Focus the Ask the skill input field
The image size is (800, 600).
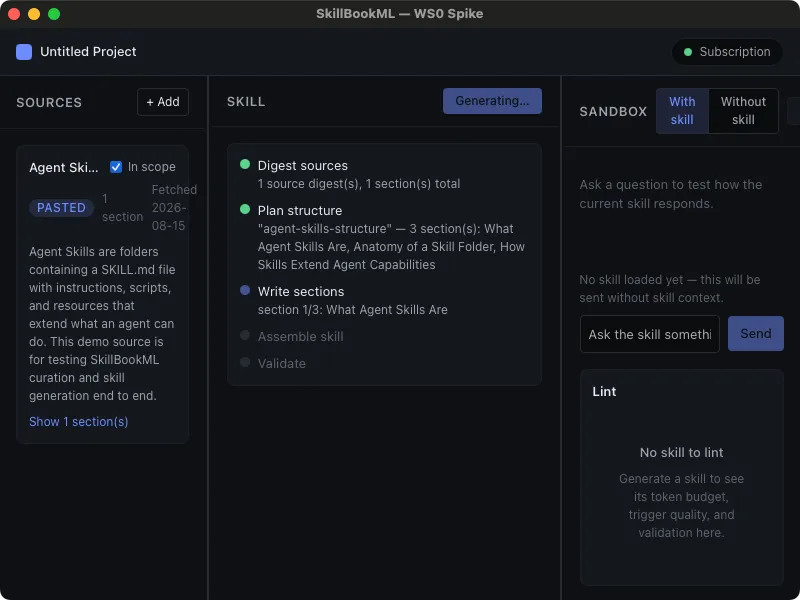(x=649, y=334)
